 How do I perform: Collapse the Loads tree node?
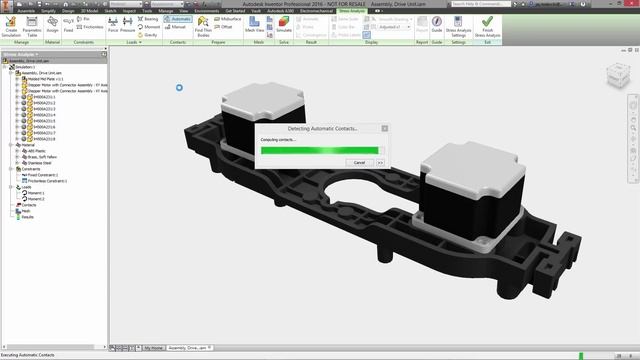pos(11,187)
